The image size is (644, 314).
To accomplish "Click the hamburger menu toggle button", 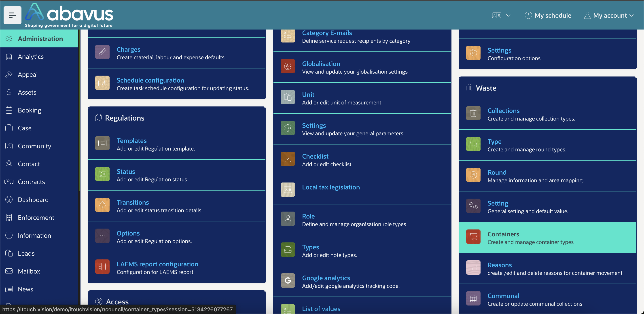I will point(12,15).
